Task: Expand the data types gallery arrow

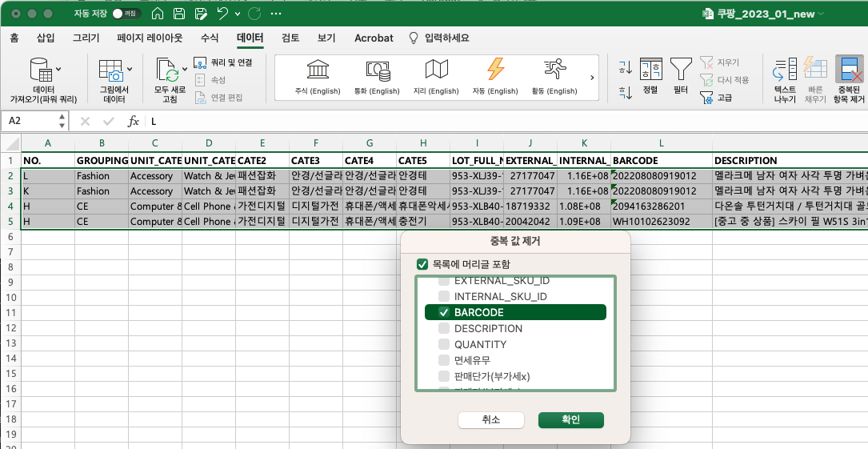Action: (592, 78)
